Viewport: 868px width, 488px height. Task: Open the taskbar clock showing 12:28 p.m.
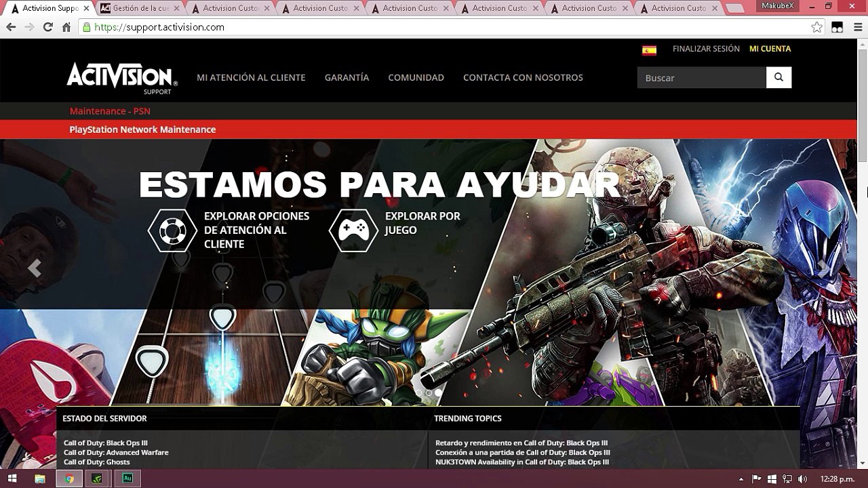(837, 479)
